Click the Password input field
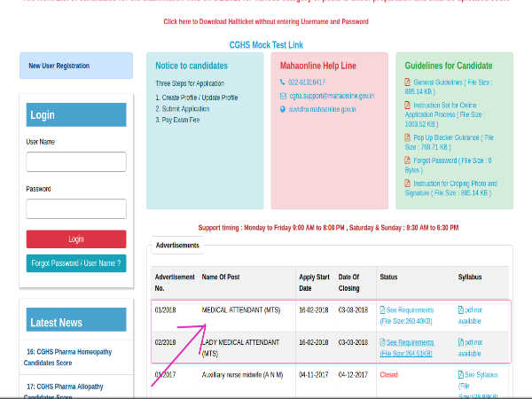This screenshot has height=399, width=532. click(76, 208)
